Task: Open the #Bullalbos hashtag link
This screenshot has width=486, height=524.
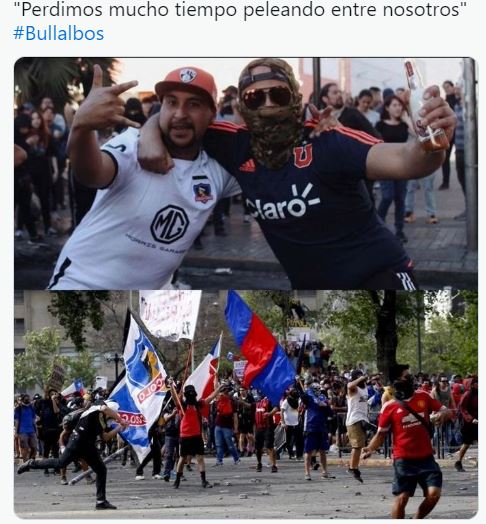Action: [58, 33]
